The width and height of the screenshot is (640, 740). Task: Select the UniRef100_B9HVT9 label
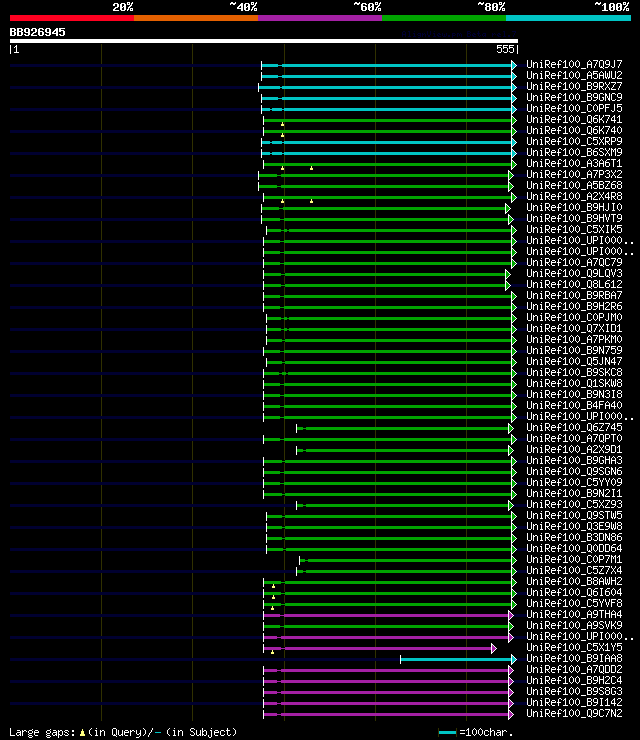coord(574,219)
